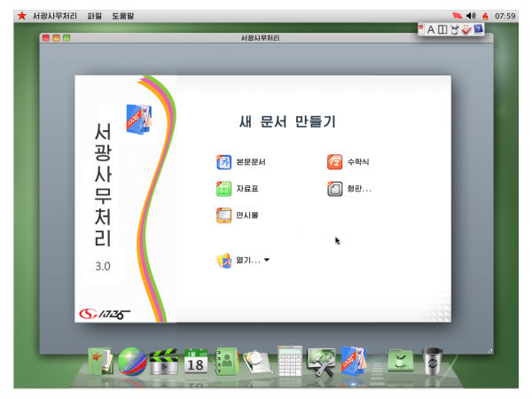Open the trash bin in dock
The width and height of the screenshot is (532, 399).
[433, 362]
